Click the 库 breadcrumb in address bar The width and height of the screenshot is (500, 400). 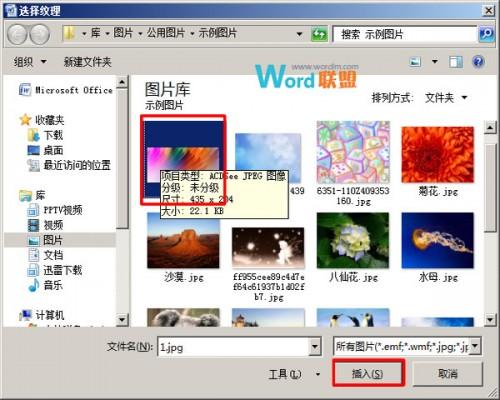pyautogui.click(x=96, y=33)
